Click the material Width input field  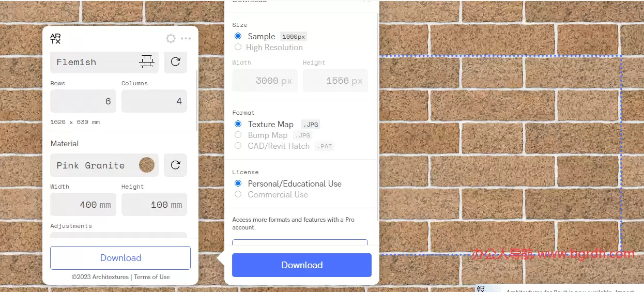click(x=83, y=205)
